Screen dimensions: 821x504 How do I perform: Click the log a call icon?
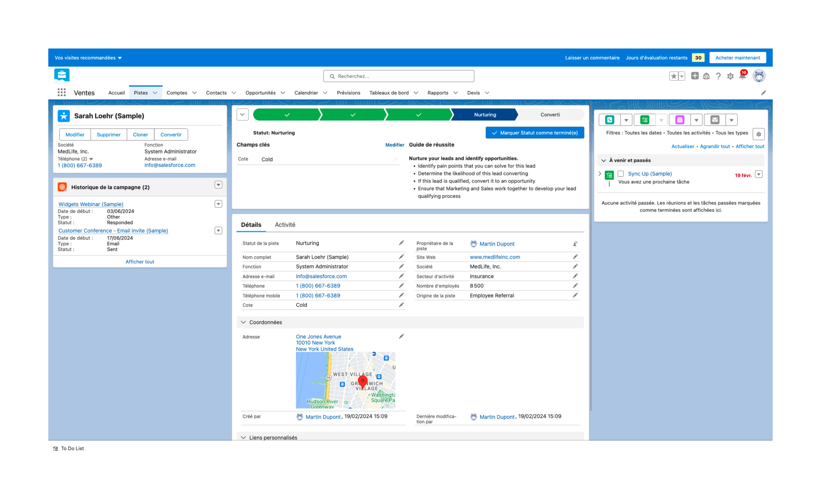click(609, 120)
